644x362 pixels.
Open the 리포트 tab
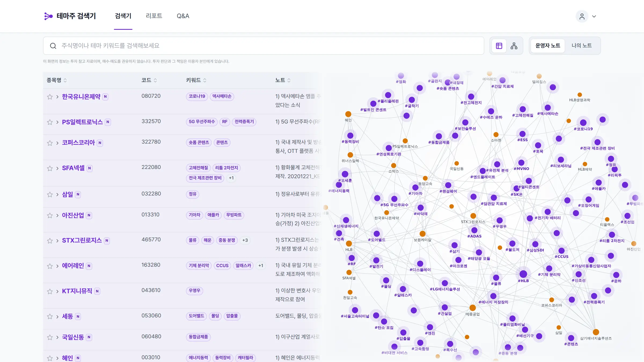pyautogui.click(x=154, y=16)
